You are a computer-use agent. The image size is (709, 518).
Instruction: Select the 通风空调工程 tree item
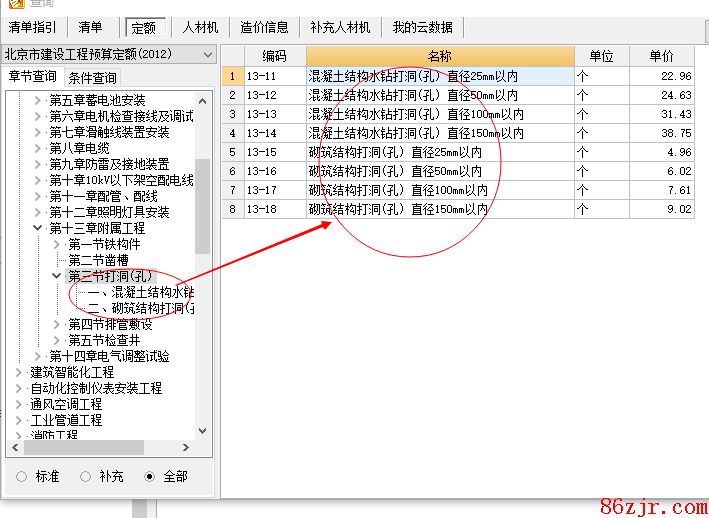(66, 404)
